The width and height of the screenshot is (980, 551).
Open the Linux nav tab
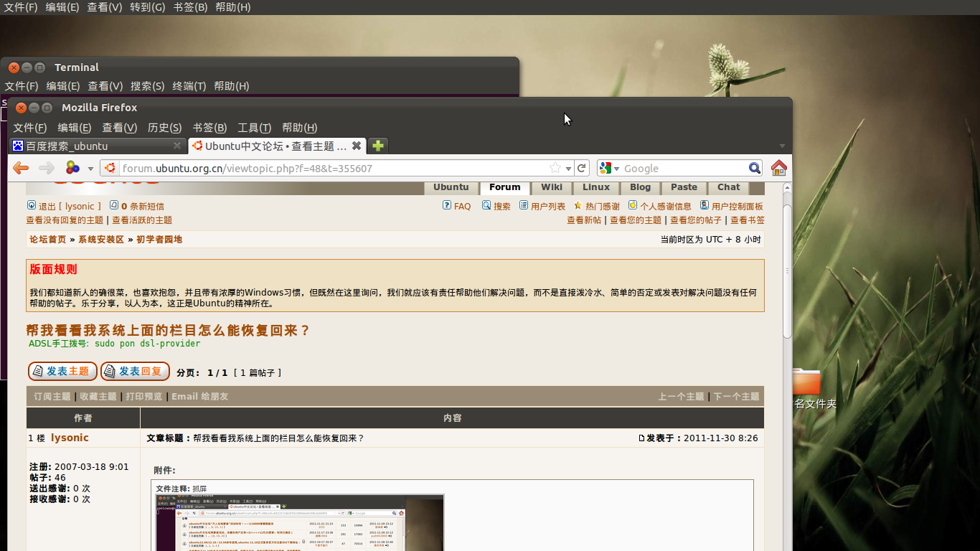coord(596,187)
